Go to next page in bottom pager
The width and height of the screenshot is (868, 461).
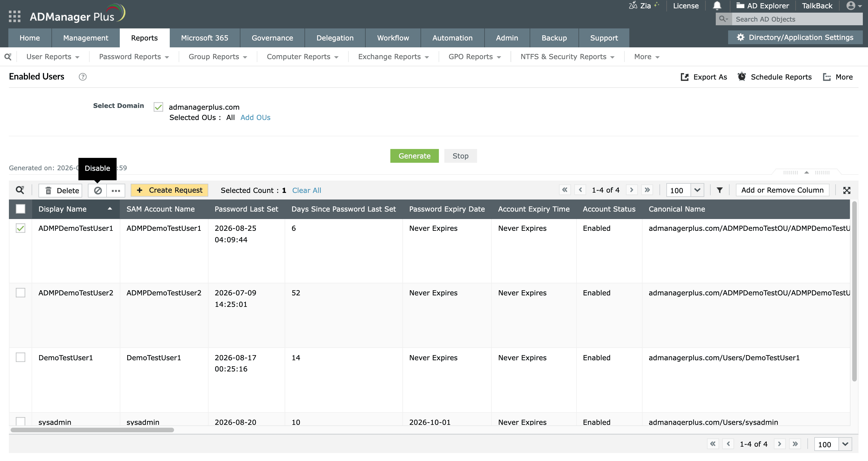[x=779, y=444]
